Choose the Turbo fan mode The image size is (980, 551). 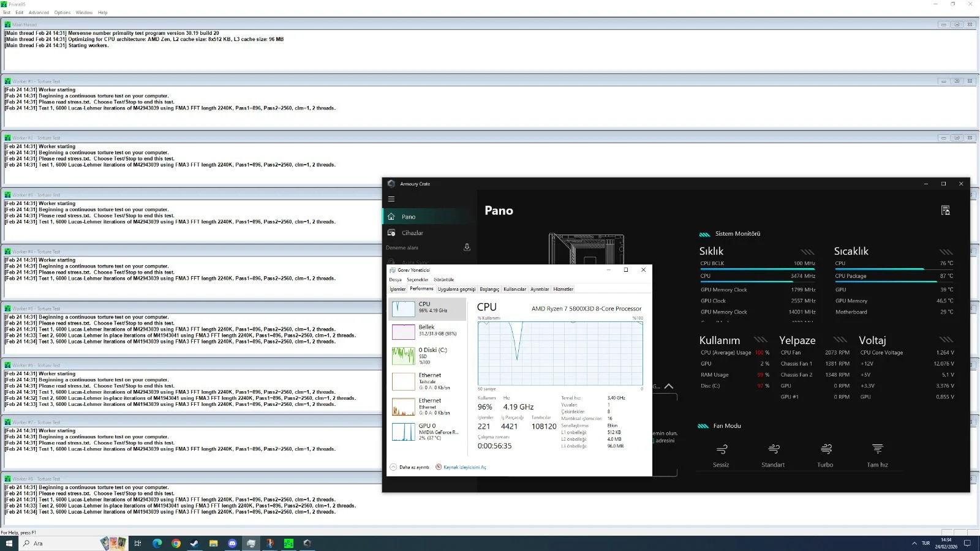click(x=825, y=455)
